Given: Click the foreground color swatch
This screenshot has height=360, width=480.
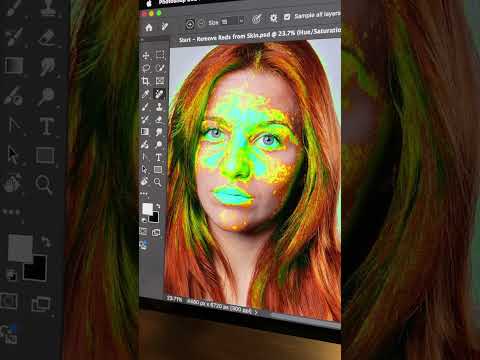Looking at the screenshot, I should [x=147, y=209].
